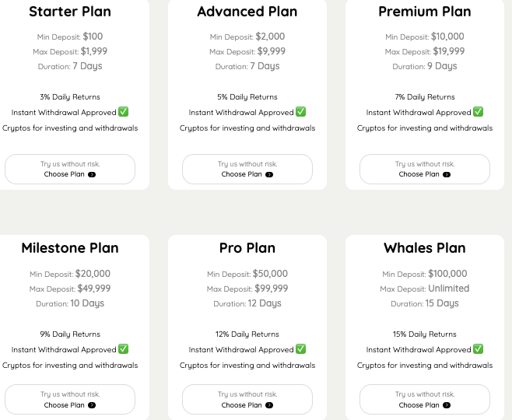Click the arrow icon in Starter Plan button
This screenshot has width=512, height=420.
tap(92, 174)
